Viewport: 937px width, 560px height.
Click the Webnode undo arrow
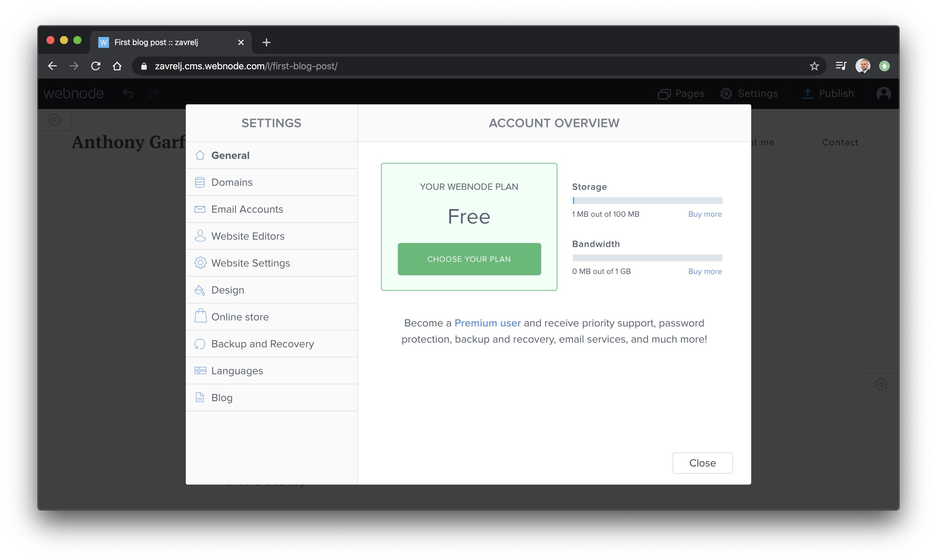coord(128,94)
